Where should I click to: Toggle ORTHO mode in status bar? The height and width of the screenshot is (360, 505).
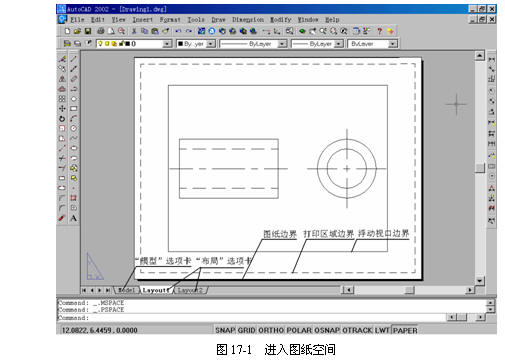pos(271,330)
